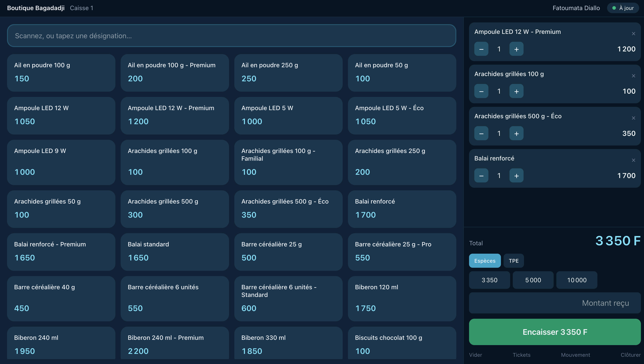Click Encaisser 3 350 F button
Screen dimensions: 644x364
point(555,332)
